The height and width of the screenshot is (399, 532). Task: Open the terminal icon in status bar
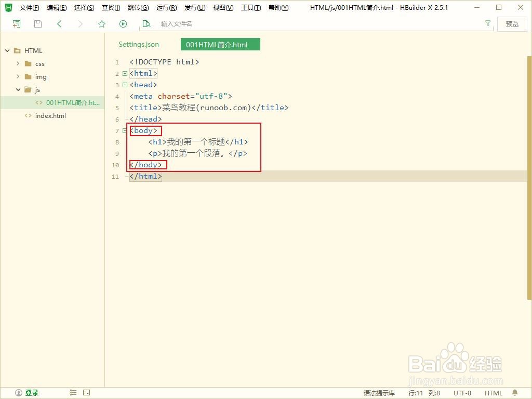87,393
